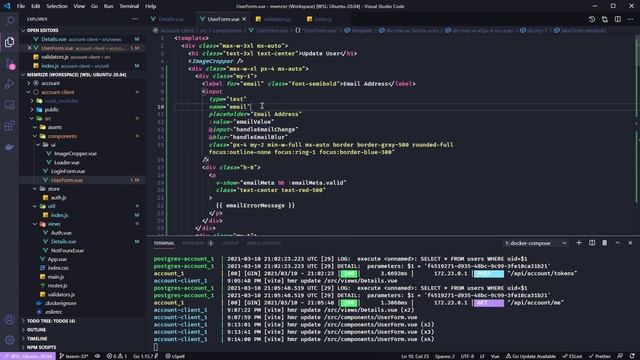Click Spaces: 2 indentation setting
Screen dimensions: 640x360
(445, 356)
